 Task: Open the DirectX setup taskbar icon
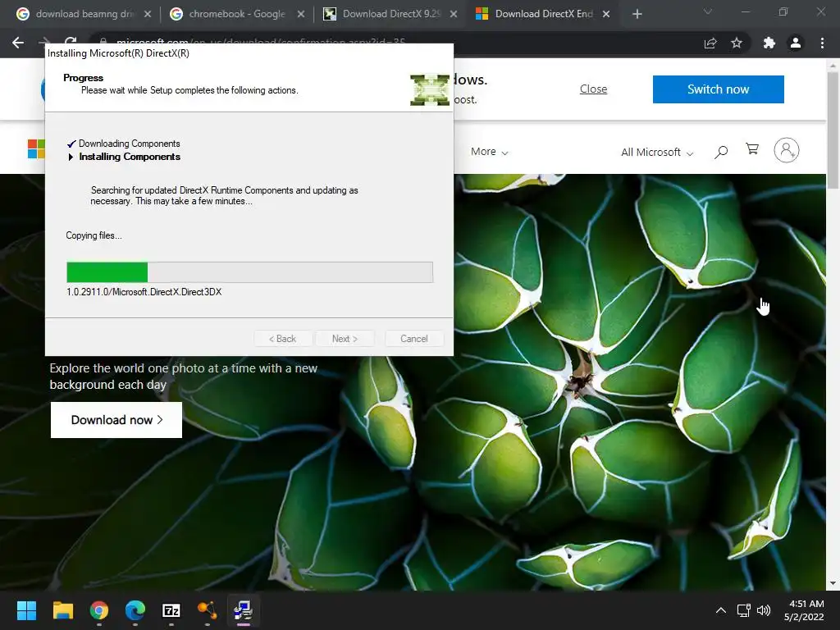pos(243,610)
